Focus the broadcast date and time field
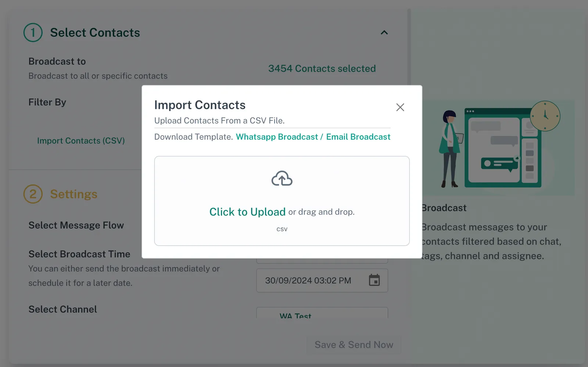588x367 pixels. 309,281
